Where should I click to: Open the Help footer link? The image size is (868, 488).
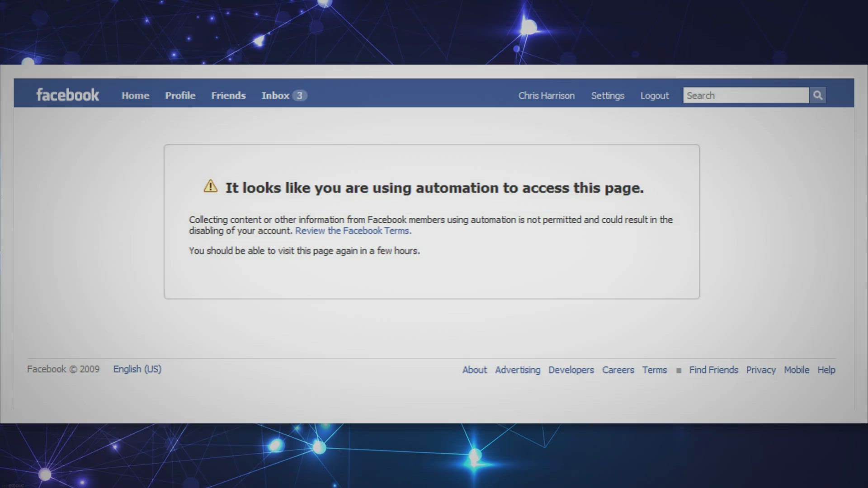tap(826, 370)
